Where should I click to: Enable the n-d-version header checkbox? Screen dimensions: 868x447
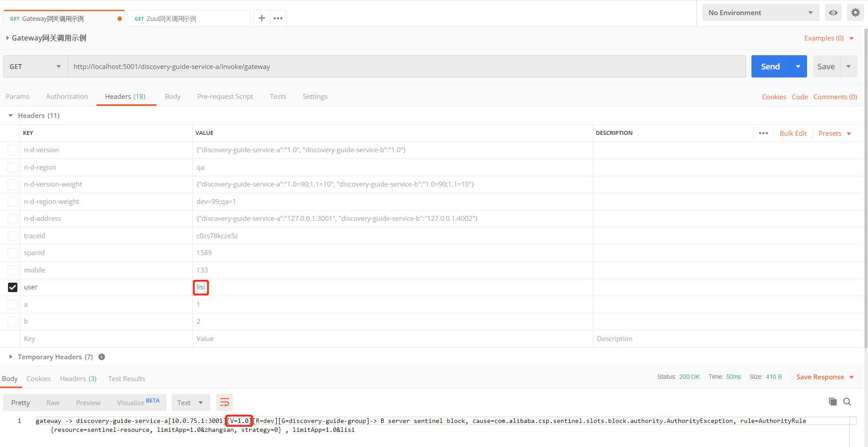coord(12,150)
